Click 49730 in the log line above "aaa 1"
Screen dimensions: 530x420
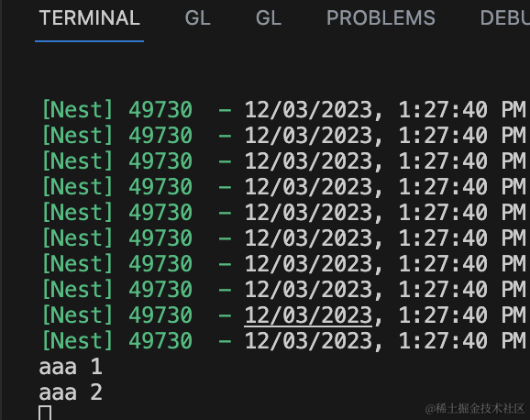tap(160, 341)
